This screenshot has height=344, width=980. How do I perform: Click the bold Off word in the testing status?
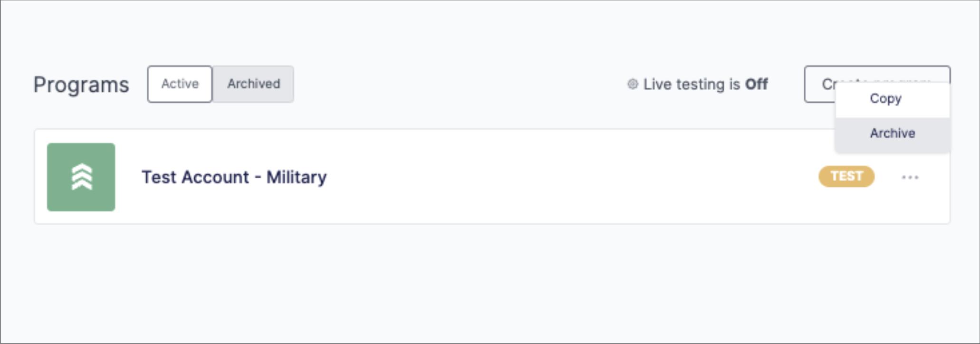tap(756, 84)
